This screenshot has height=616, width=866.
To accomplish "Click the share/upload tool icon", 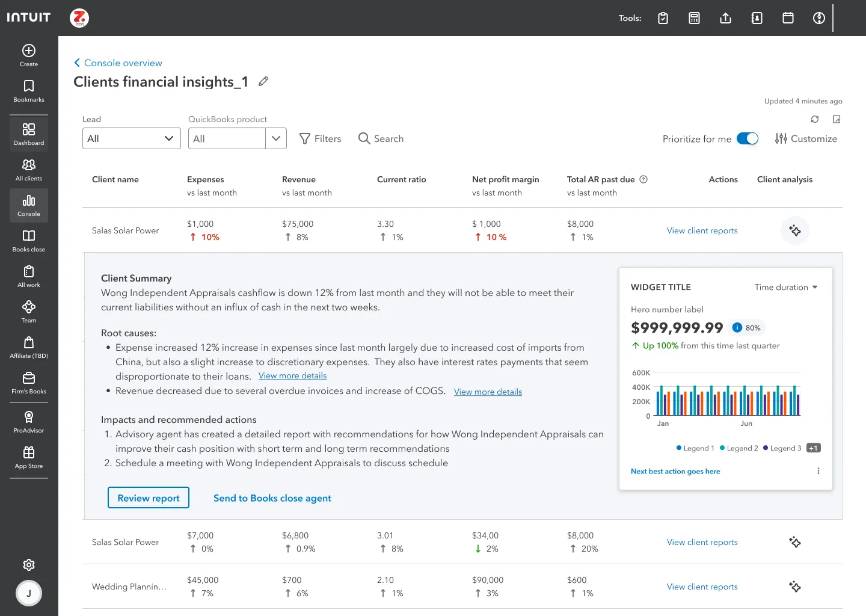I will [725, 18].
